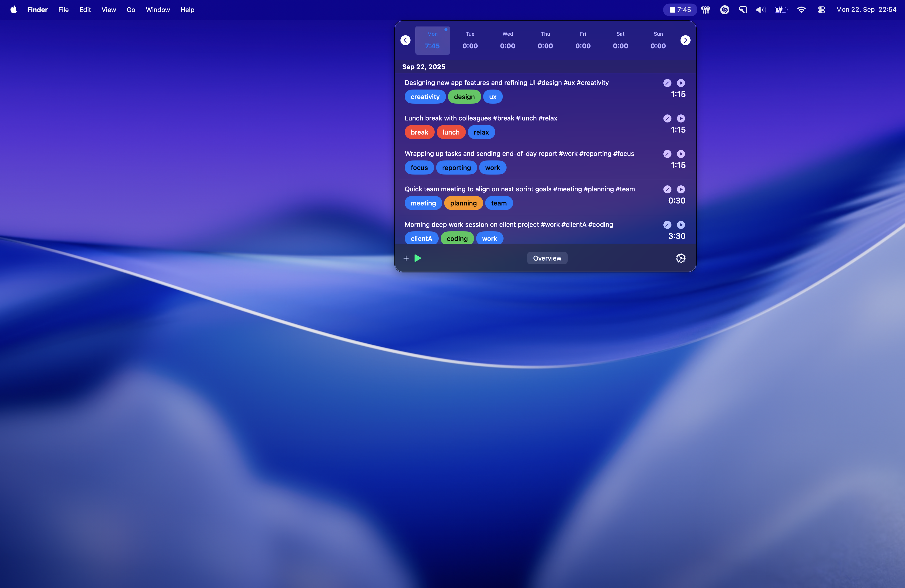
Task: Go to next week with right chevron
Action: (x=685, y=40)
